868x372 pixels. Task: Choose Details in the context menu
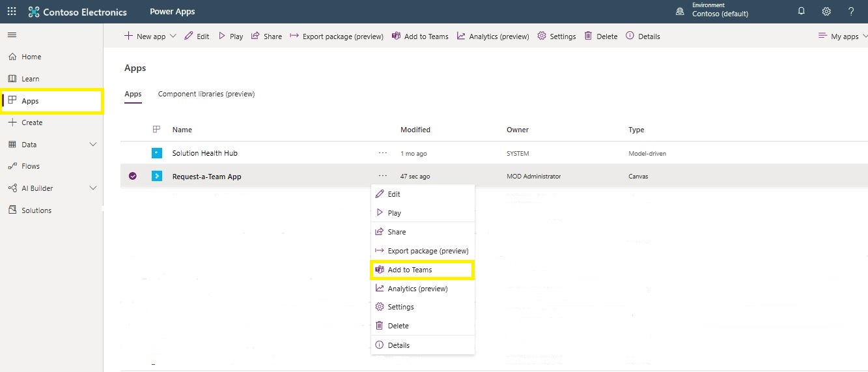coord(423,345)
